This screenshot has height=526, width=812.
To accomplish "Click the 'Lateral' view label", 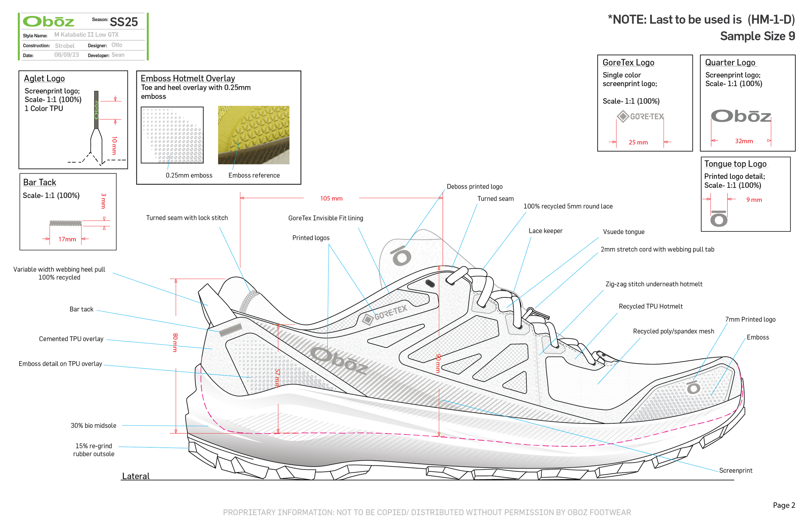I will click(136, 476).
